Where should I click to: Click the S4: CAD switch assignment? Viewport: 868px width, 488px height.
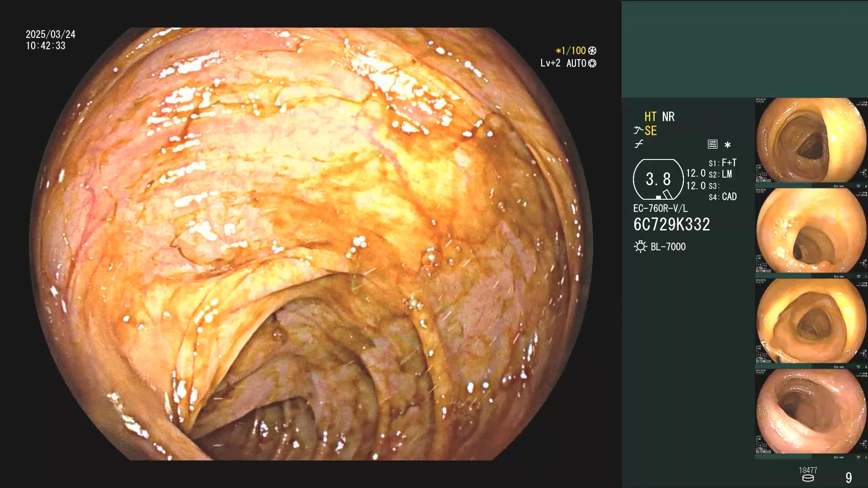click(x=722, y=197)
